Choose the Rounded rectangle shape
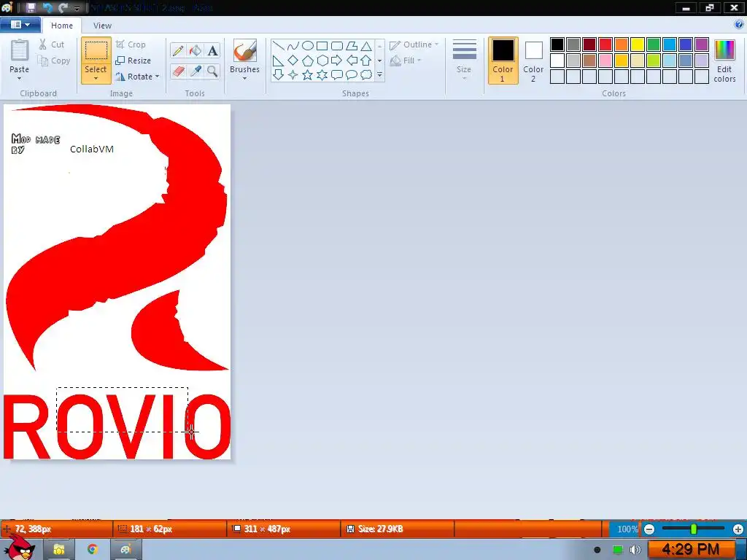This screenshot has width=747, height=560. point(337,46)
